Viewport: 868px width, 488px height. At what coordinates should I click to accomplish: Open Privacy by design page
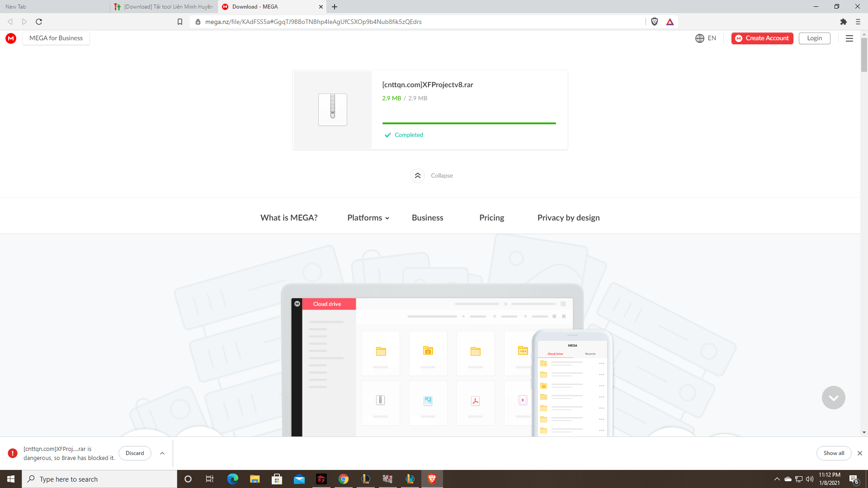569,218
